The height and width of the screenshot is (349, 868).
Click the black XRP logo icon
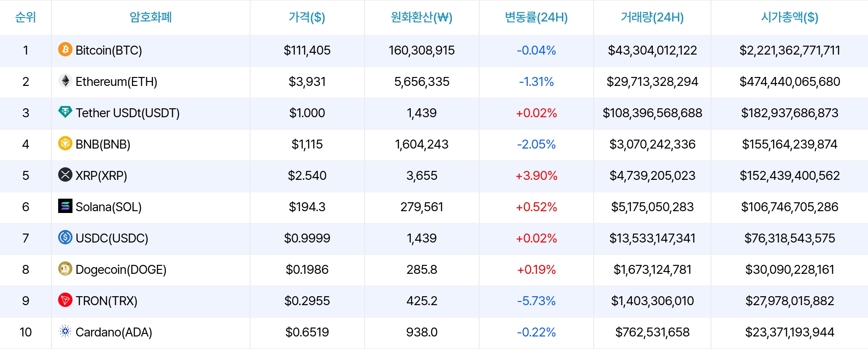(x=65, y=174)
